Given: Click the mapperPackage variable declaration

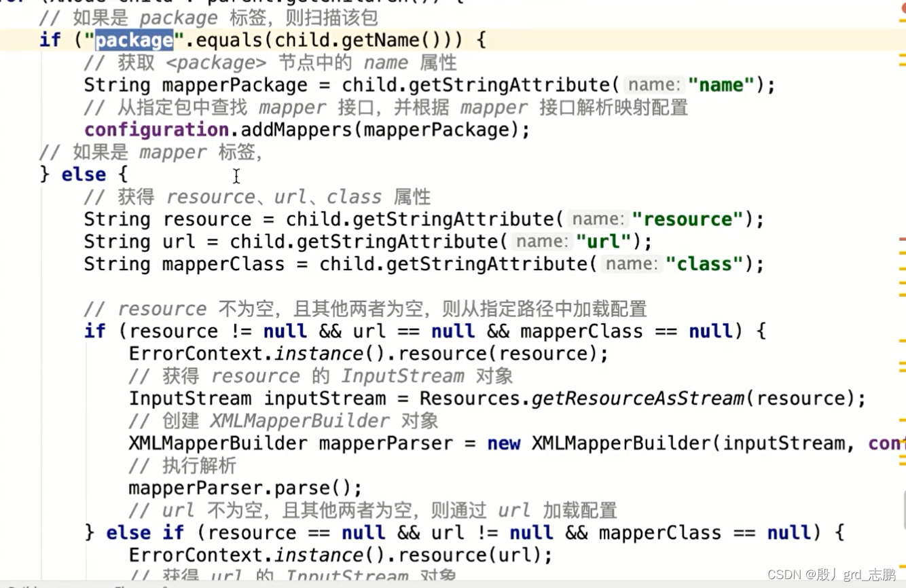Looking at the screenshot, I should pos(234,86).
